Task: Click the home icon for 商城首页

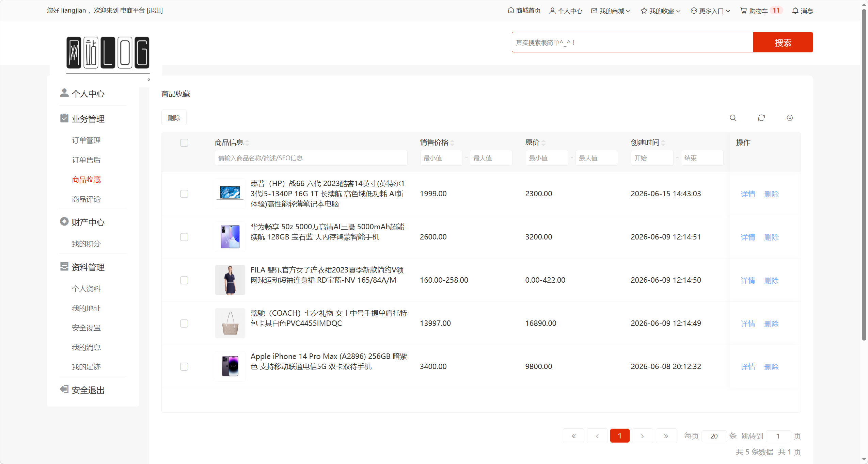Action: 510,10
